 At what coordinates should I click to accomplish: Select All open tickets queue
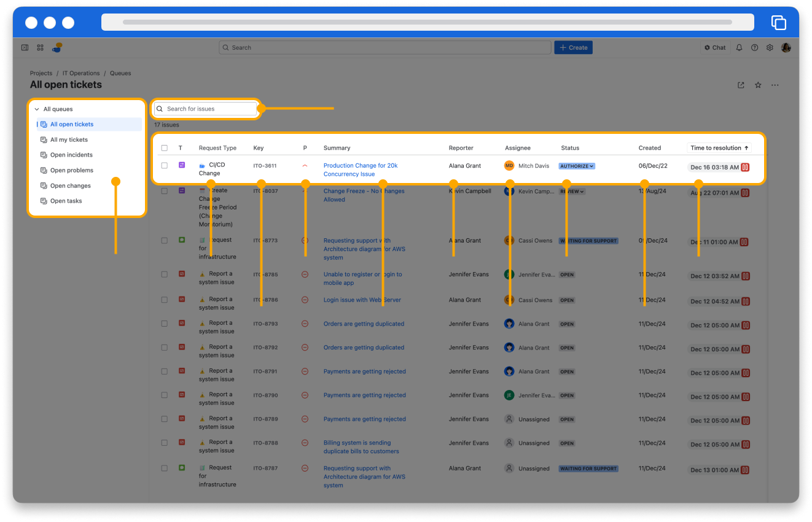pyautogui.click(x=89, y=124)
